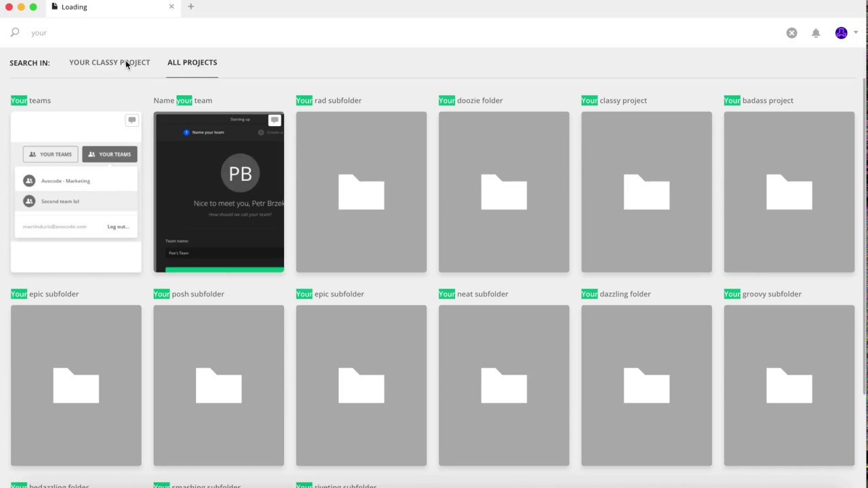This screenshot has width=868, height=488.
Task: Open notifications bell icon
Action: (816, 33)
